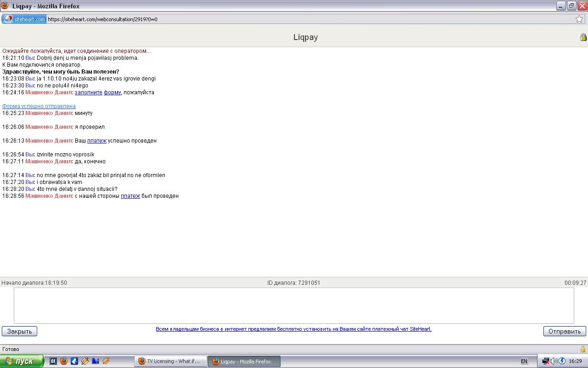
Task: Click 'К Вам подключился оператор.' line
Action: [x=42, y=65]
